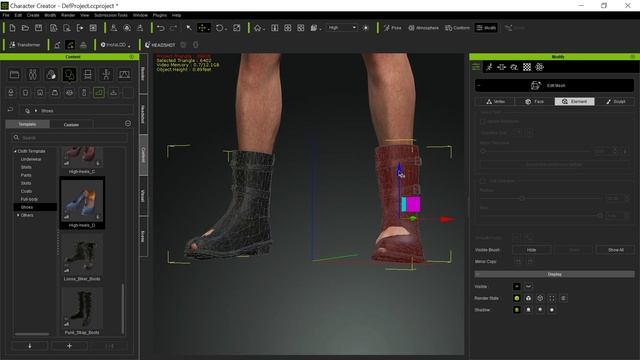Open the Help menu
Viewport: 640px width, 360px height.
point(176,15)
